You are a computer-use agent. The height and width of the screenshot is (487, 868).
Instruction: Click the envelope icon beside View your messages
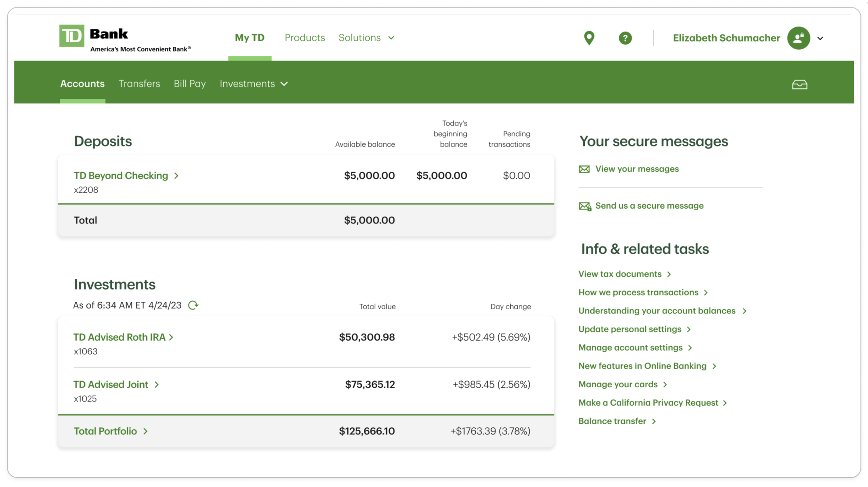point(584,169)
